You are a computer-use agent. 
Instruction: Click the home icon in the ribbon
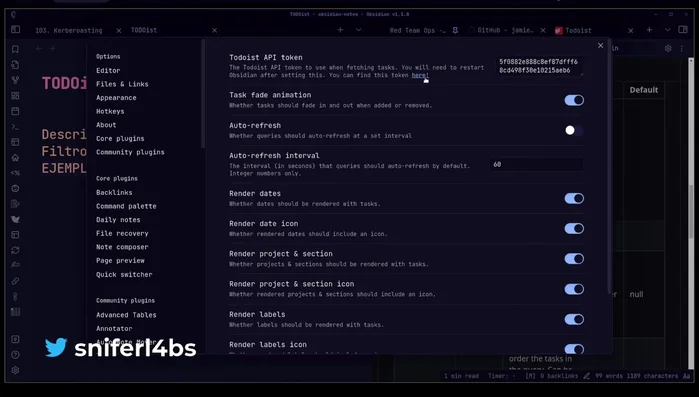(x=15, y=157)
